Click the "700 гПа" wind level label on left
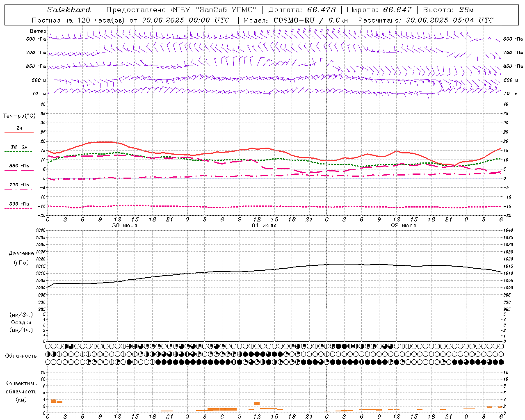Screen dimensions: 525x420 (x=36, y=52)
